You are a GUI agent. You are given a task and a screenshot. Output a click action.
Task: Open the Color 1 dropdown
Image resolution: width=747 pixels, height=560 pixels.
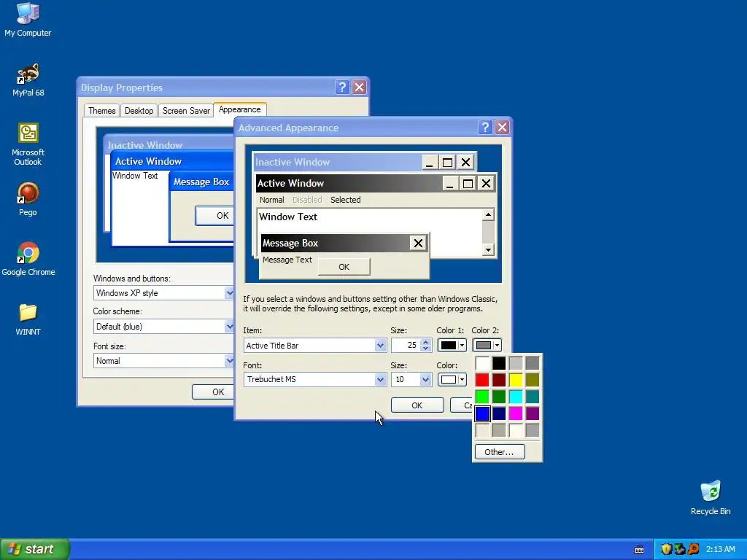click(452, 345)
